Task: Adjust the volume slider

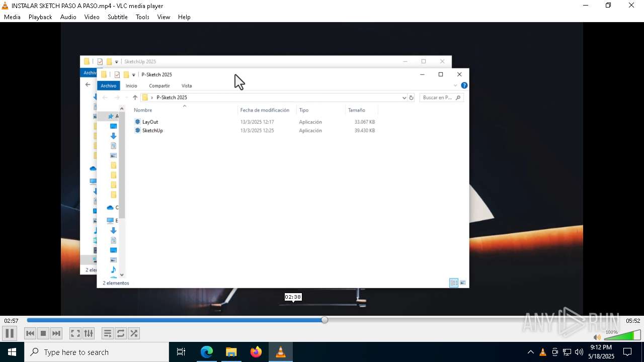Action: click(x=622, y=335)
